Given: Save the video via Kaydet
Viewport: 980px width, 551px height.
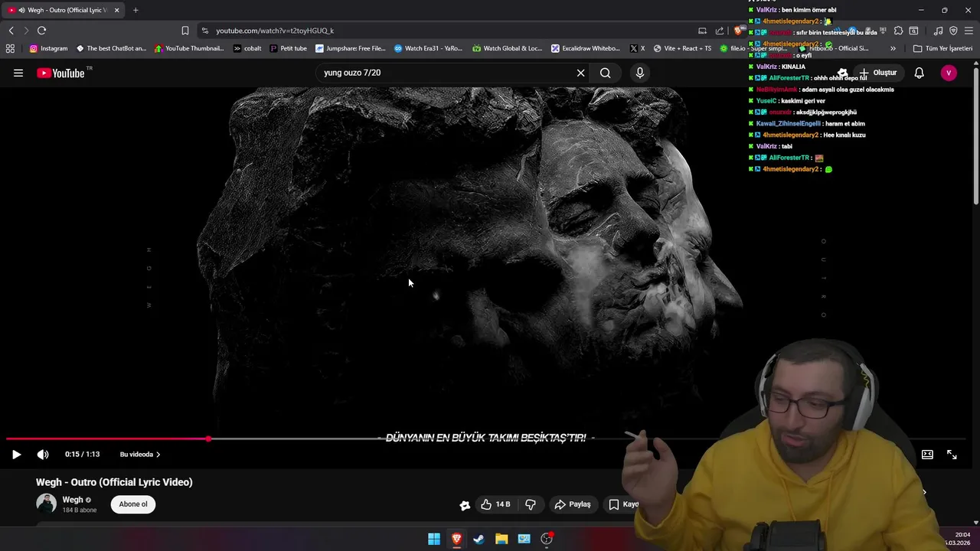Looking at the screenshot, I should pyautogui.click(x=623, y=504).
